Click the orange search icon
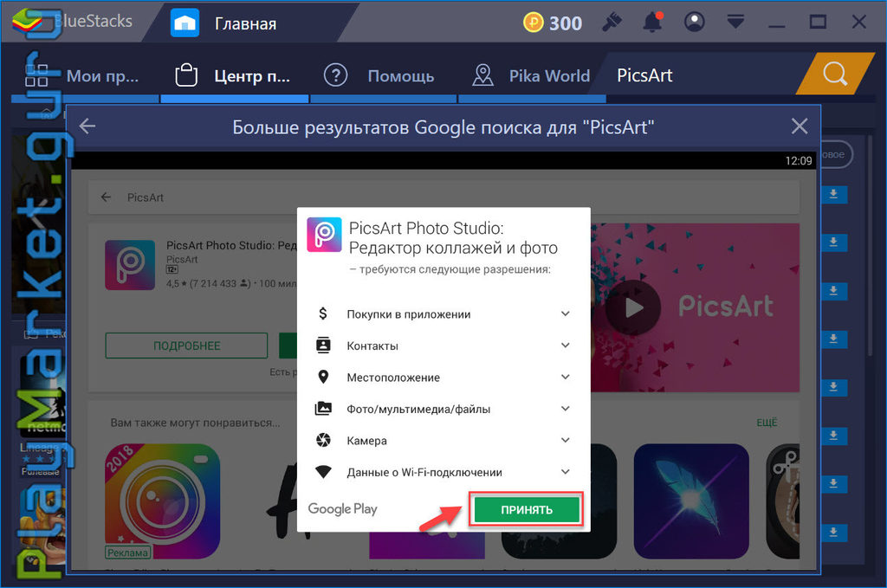Image resolution: width=887 pixels, height=588 pixels. 835,74
